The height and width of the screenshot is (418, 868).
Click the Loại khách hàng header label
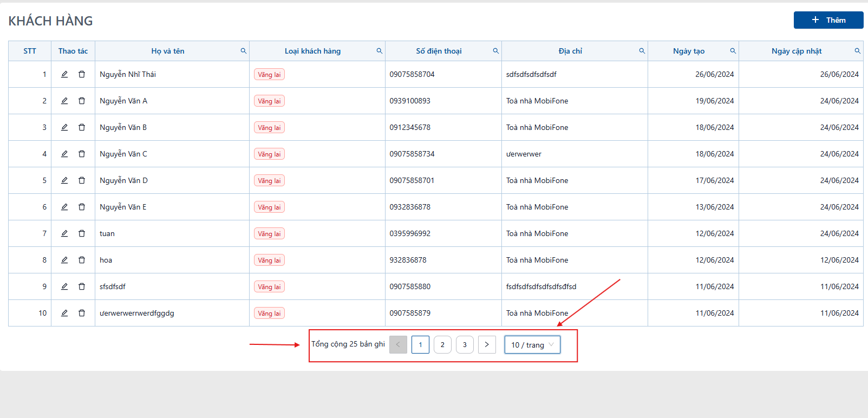coord(313,51)
